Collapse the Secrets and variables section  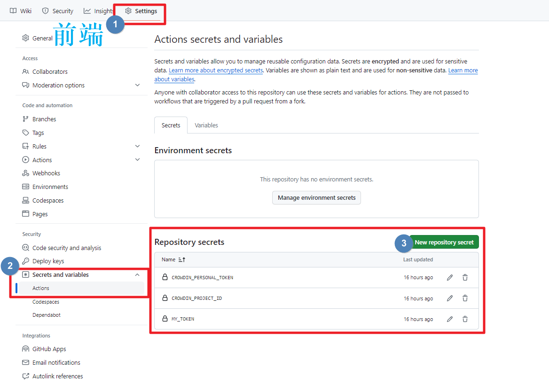tap(137, 275)
